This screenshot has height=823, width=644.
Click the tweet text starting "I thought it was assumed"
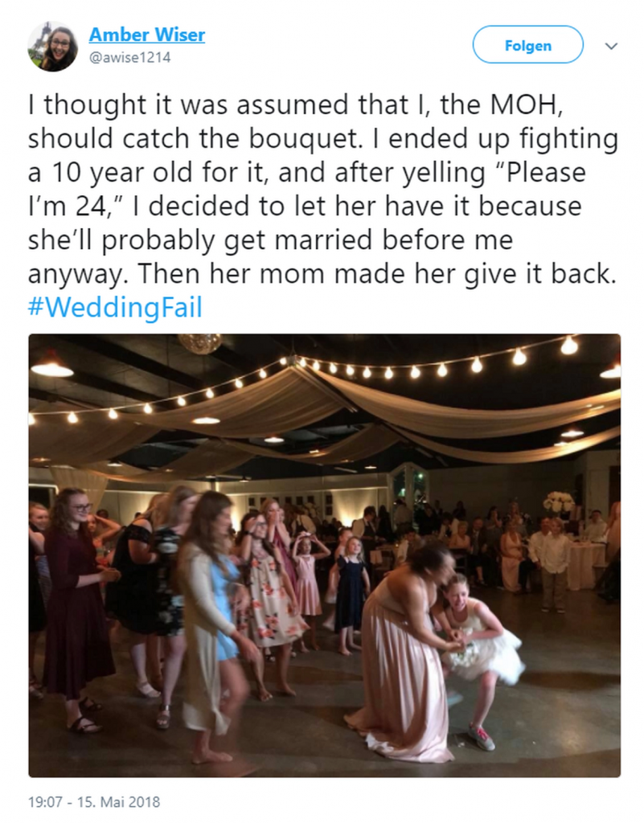[322, 205]
